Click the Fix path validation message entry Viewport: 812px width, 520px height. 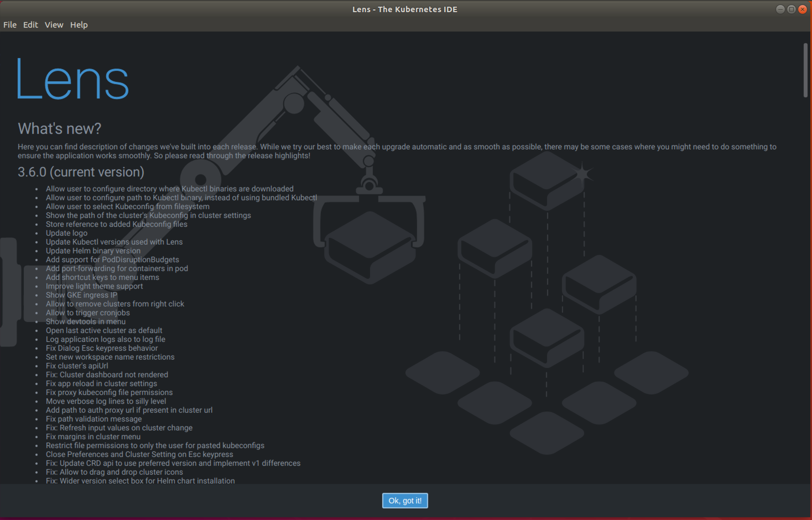coord(93,419)
